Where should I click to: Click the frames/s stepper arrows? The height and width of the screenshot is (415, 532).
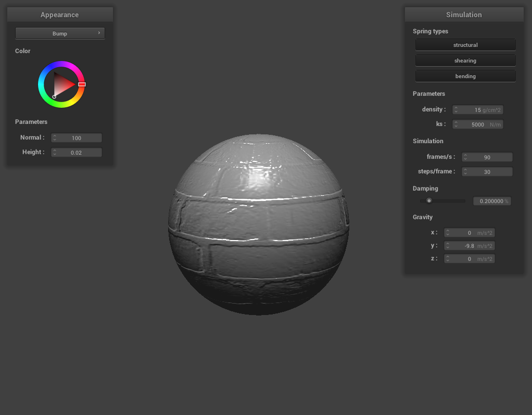pyautogui.click(x=465, y=157)
